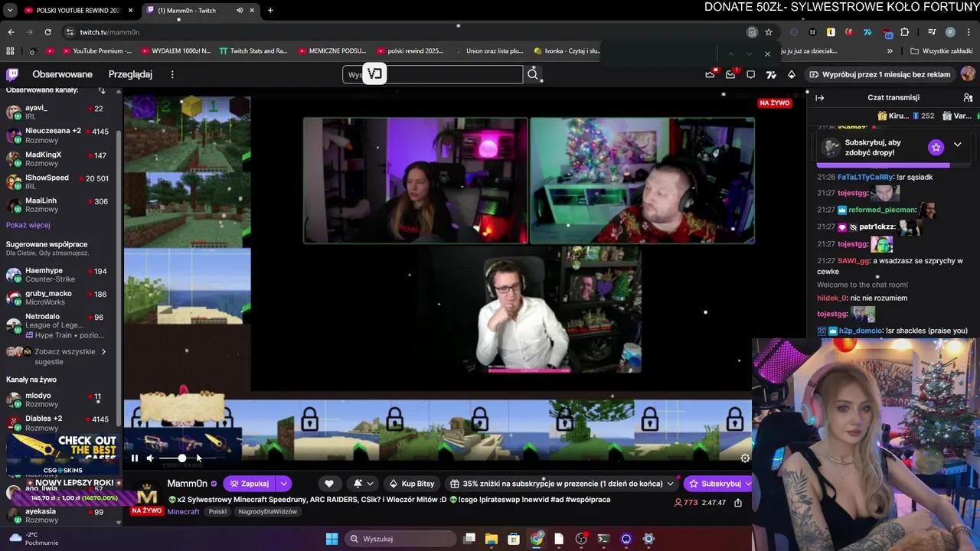Sort followed channels using the sort icon
This screenshot has height=551, width=980.
(102, 90)
